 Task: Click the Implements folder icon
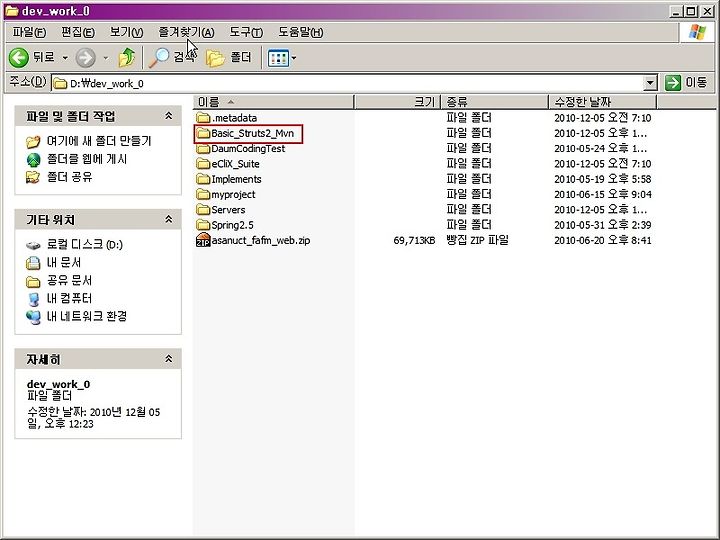[202, 179]
